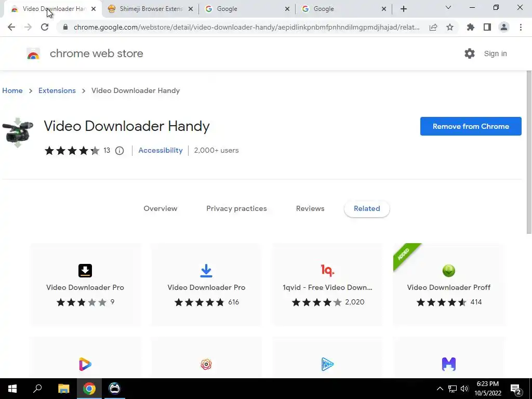The image size is (532, 399).
Task: Click the screaming face taskbar app icon
Action: pyautogui.click(x=114, y=389)
